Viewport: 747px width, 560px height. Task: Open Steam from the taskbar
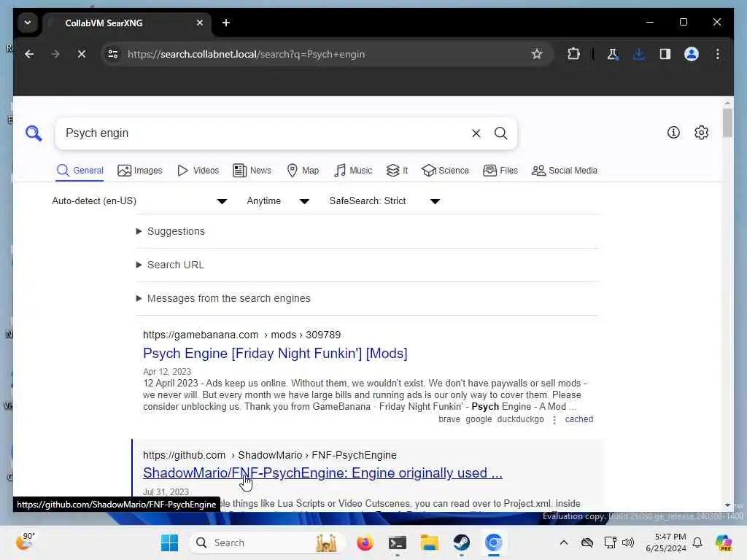[461, 542]
